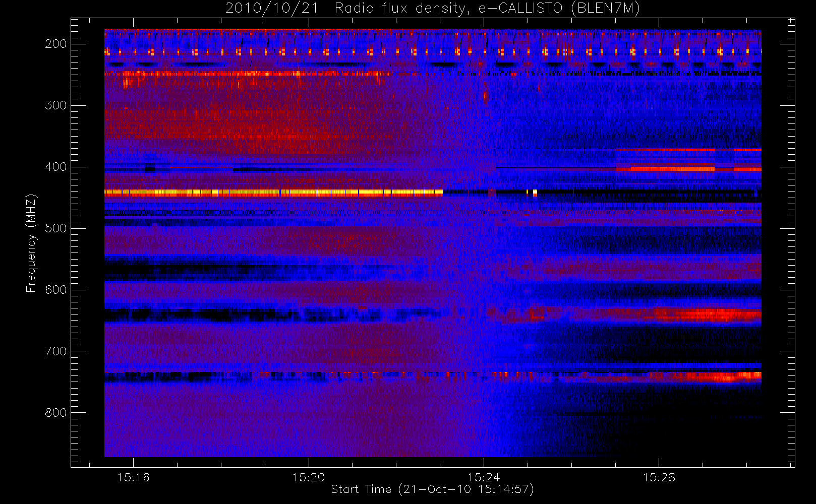Viewport: 816px width, 504px height.
Task: Click the 15:16 time tick label
Action: pos(133,477)
